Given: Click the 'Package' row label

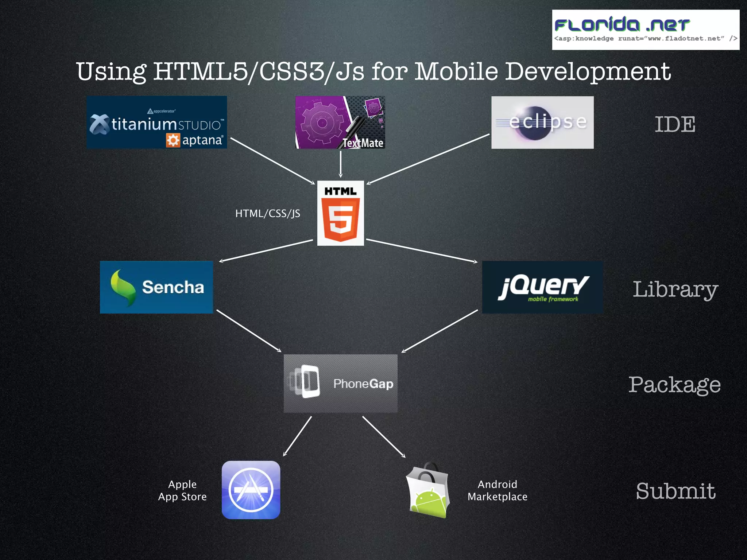Looking at the screenshot, I should 675,385.
